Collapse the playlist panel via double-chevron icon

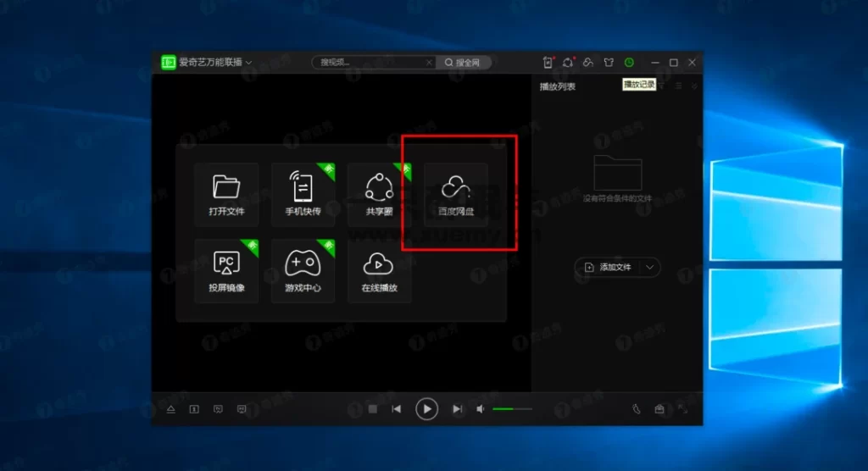click(693, 86)
